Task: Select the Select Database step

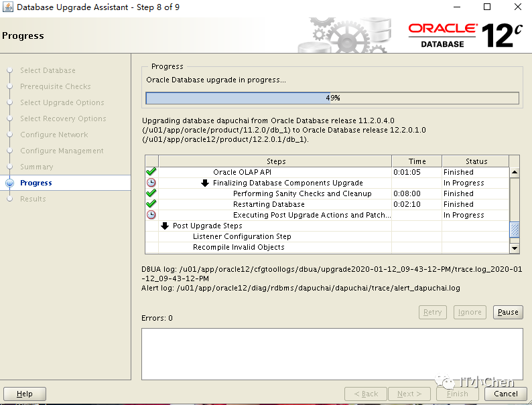Action: pos(48,70)
